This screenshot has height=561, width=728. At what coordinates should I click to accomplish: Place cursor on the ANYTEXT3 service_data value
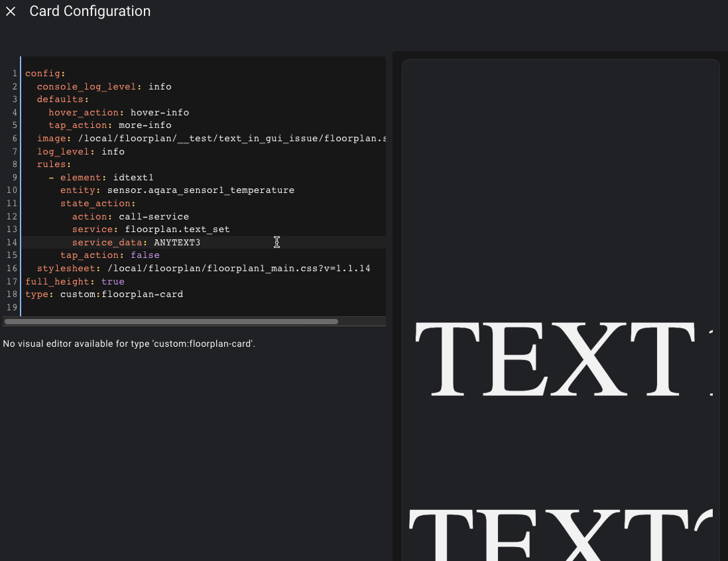176,242
